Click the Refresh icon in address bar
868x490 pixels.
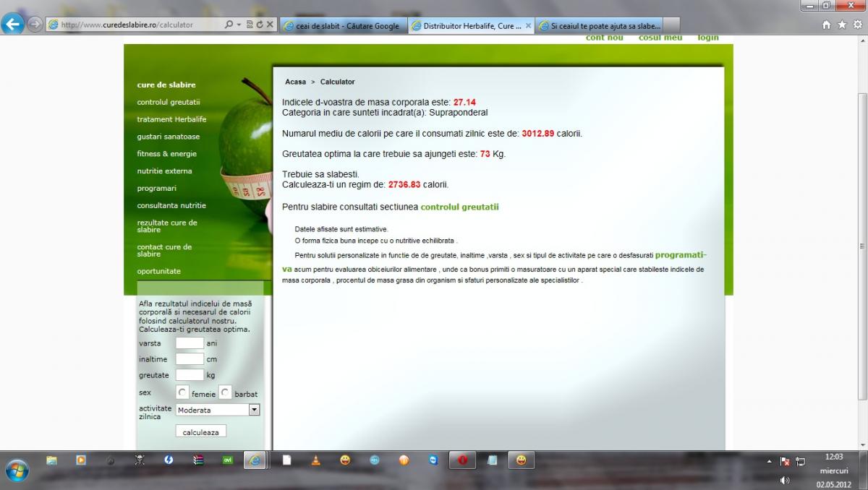260,25
